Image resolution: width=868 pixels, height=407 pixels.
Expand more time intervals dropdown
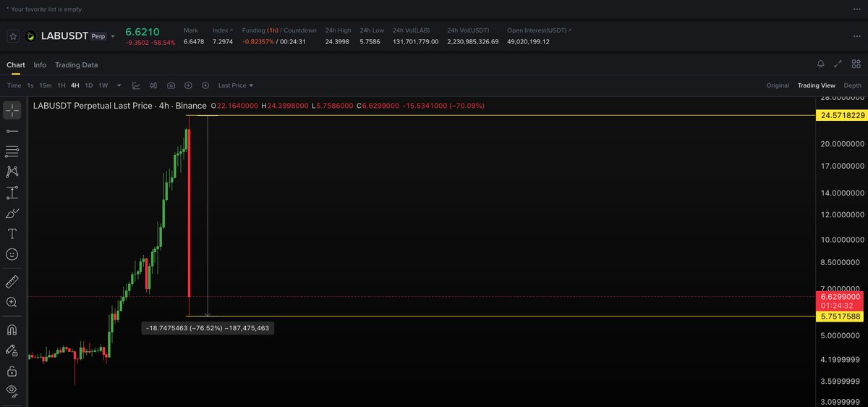[119, 85]
